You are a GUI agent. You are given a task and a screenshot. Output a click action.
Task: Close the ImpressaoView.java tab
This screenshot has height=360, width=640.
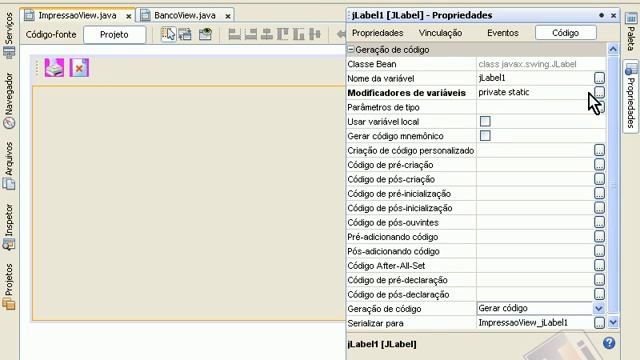pyautogui.click(x=129, y=16)
